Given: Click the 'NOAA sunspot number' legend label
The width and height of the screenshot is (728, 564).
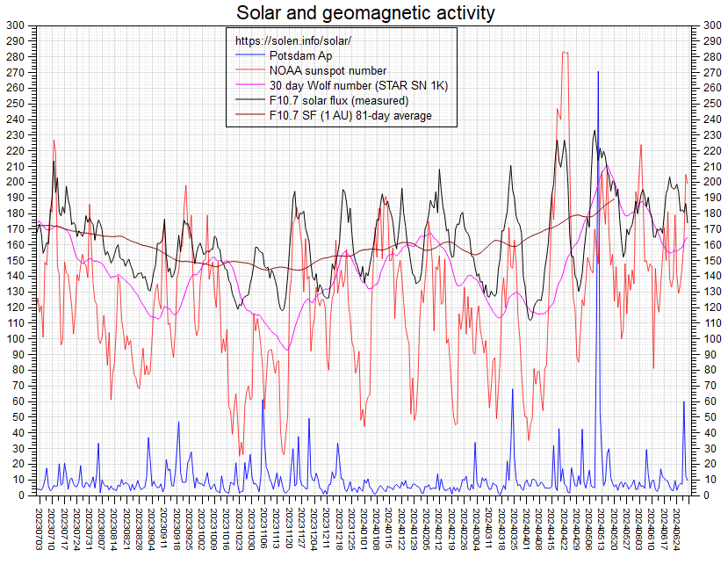Looking at the screenshot, I should (x=328, y=70).
